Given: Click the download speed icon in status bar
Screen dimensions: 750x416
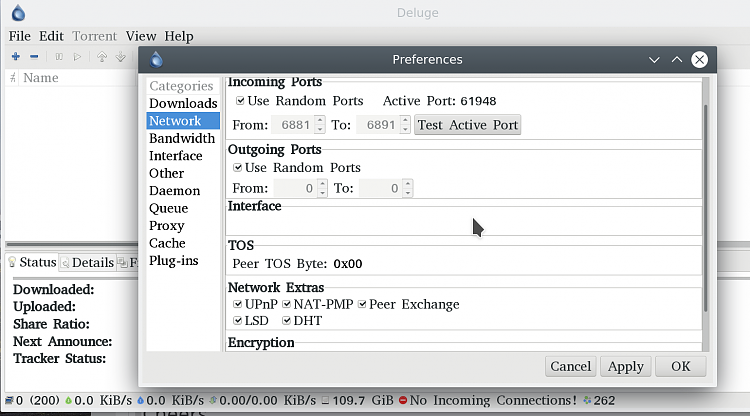Looking at the screenshot, I should [x=68, y=400].
